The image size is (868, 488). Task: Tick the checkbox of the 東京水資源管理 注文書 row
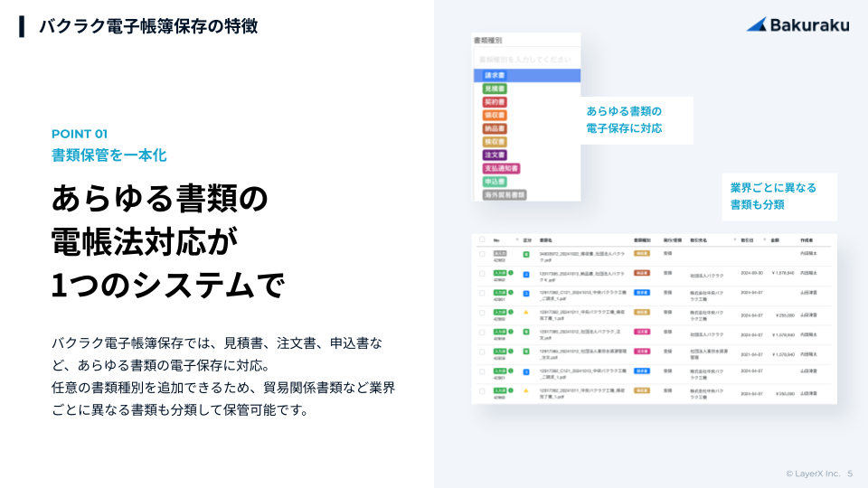(482, 352)
